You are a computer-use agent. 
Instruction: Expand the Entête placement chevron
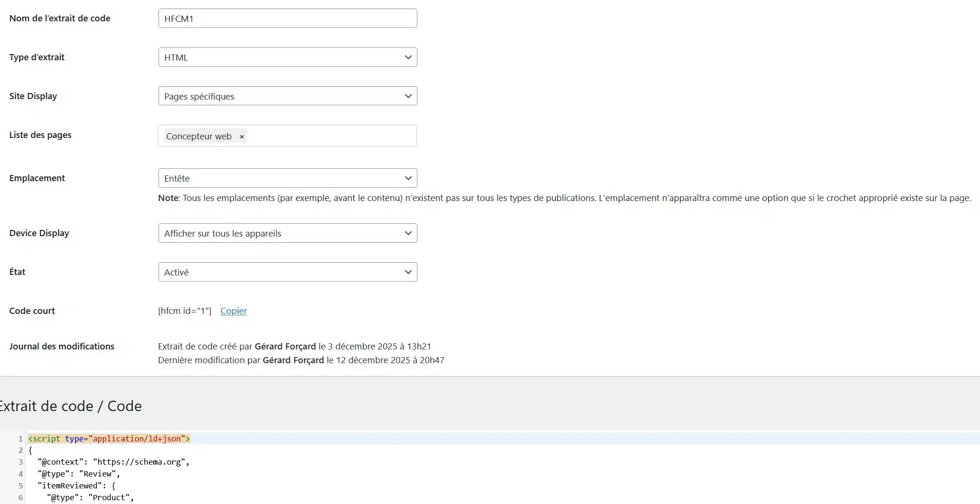[408, 178]
